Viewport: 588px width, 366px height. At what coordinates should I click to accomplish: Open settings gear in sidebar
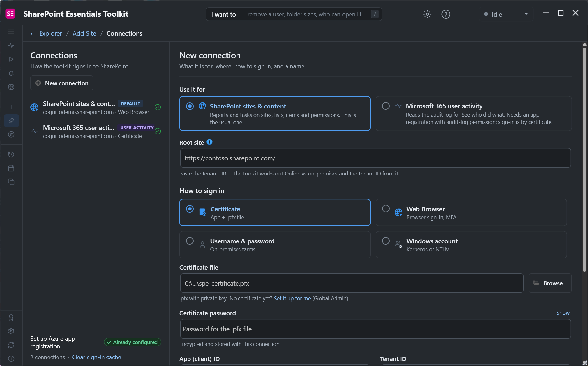(11, 331)
